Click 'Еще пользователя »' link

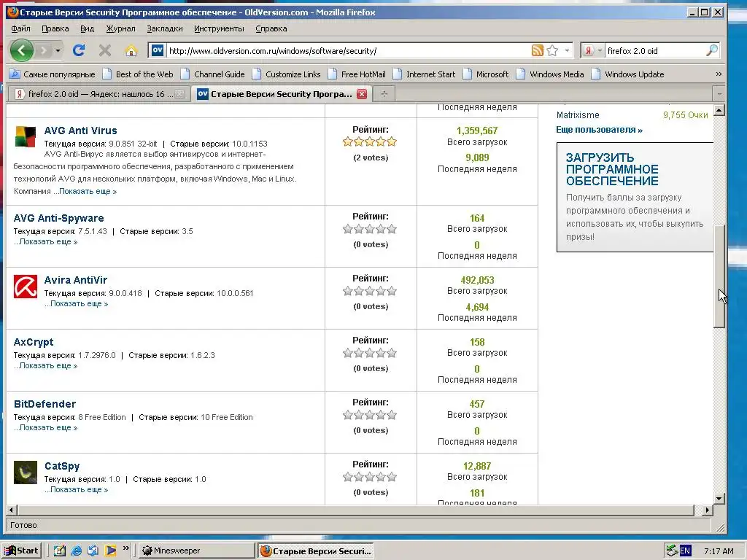tap(600, 130)
